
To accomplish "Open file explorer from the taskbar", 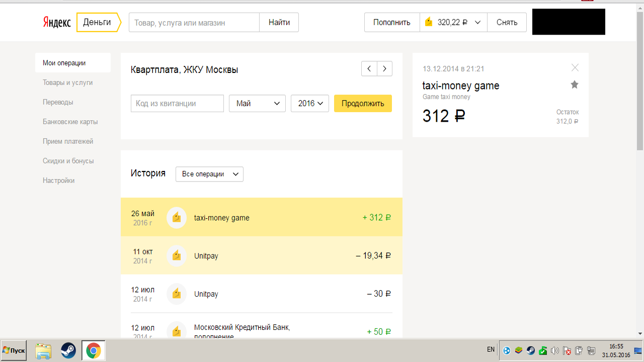I will click(x=44, y=350).
